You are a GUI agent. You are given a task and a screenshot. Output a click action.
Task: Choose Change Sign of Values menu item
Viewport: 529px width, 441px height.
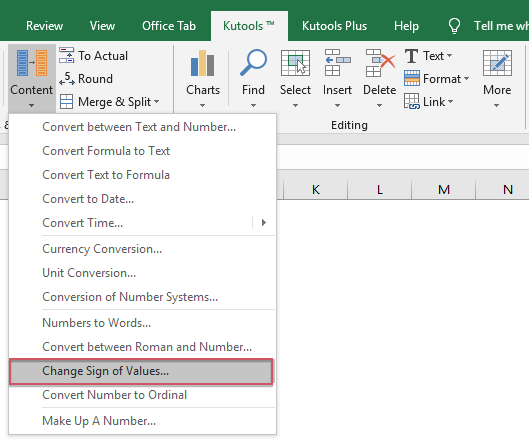[141, 371]
